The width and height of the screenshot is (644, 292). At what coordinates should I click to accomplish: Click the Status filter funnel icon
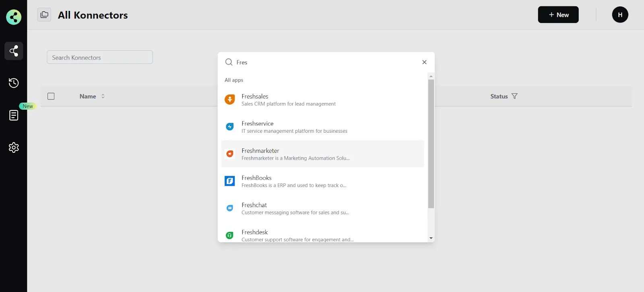tap(514, 96)
